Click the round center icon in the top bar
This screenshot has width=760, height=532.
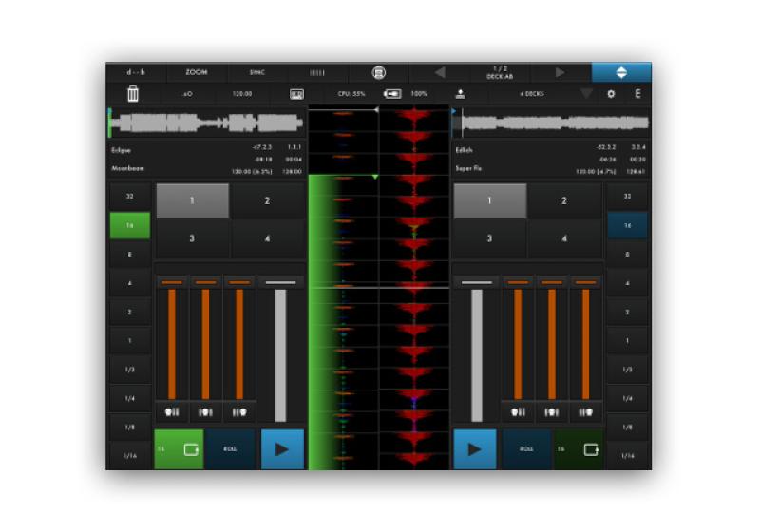379,72
